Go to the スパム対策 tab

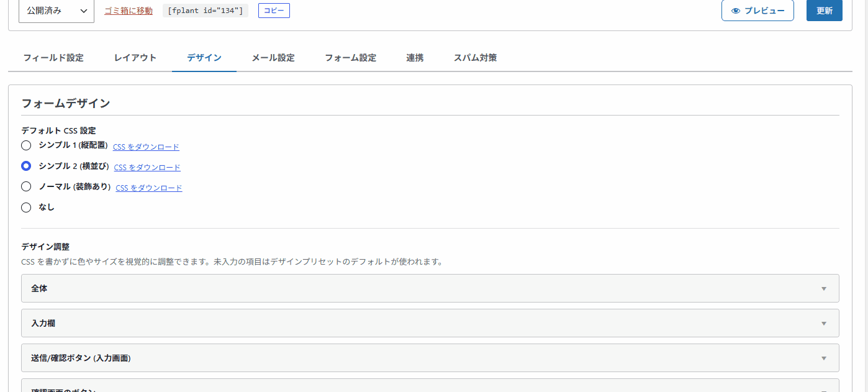point(475,58)
